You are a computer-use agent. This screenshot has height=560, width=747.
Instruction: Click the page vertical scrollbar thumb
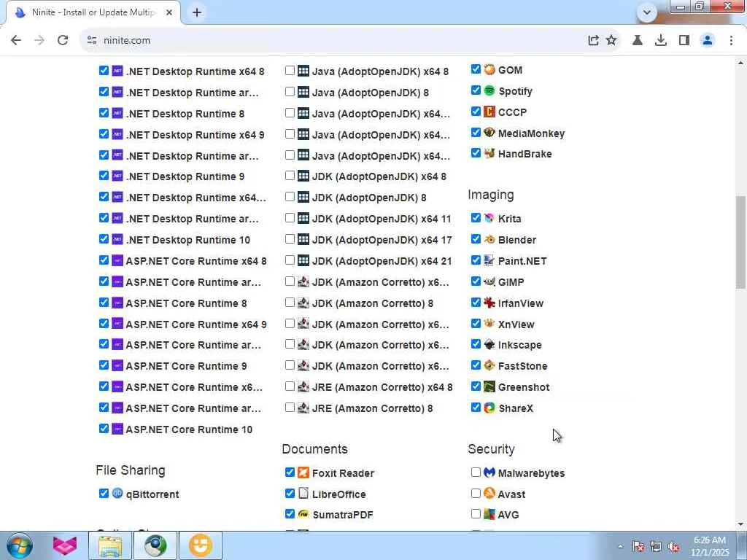[x=740, y=242]
